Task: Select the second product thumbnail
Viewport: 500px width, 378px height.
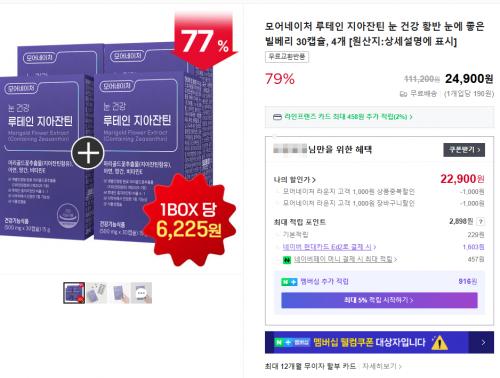Action: pyautogui.click(x=97, y=293)
